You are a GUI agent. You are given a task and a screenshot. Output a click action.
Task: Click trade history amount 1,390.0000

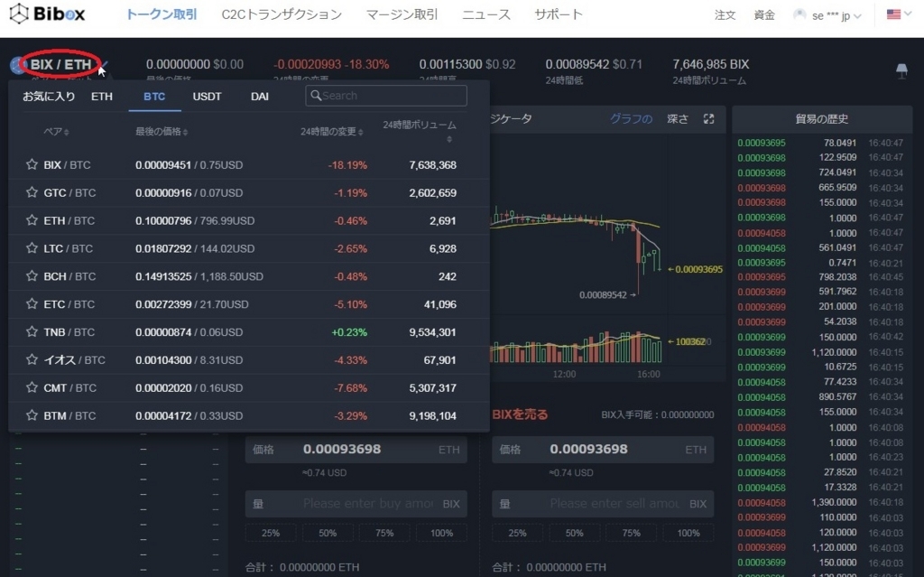pos(834,502)
